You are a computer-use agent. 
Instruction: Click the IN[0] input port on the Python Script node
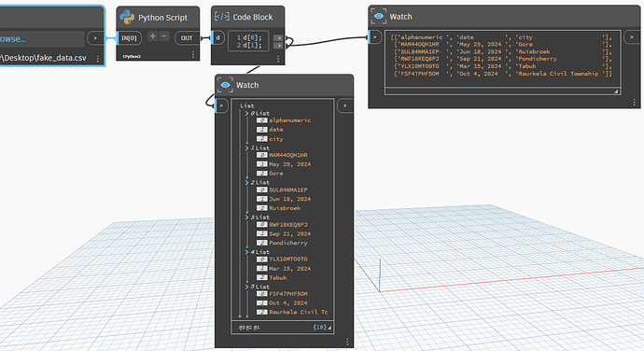[129, 38]
